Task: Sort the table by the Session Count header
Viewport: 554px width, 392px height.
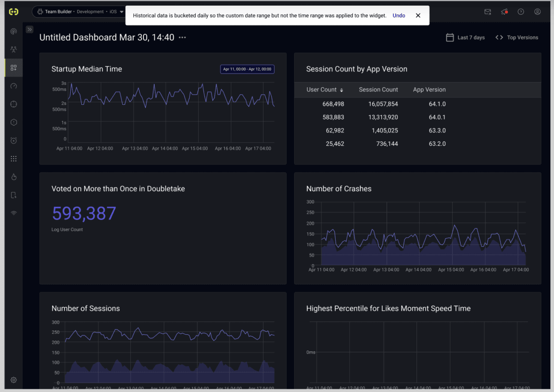Action: coord(379,90)
